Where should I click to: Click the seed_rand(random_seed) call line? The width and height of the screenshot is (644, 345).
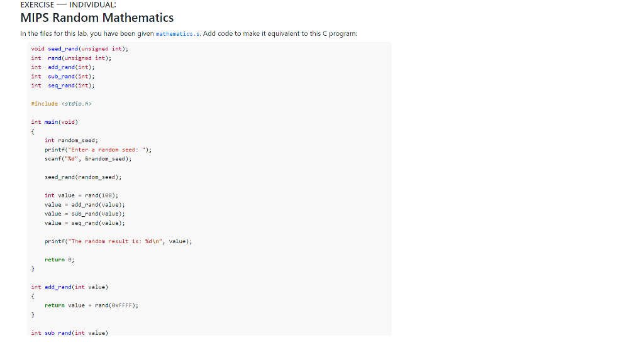[x=83, y=177]
